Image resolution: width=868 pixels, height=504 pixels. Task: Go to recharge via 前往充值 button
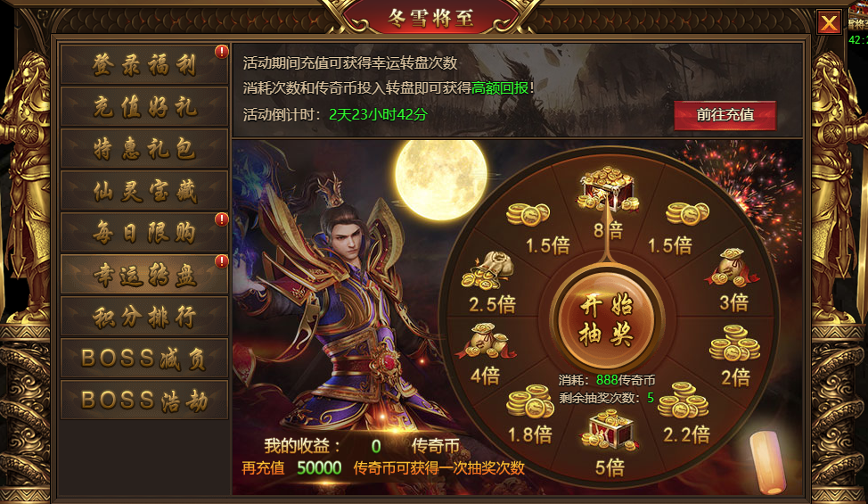coord(725,115)
